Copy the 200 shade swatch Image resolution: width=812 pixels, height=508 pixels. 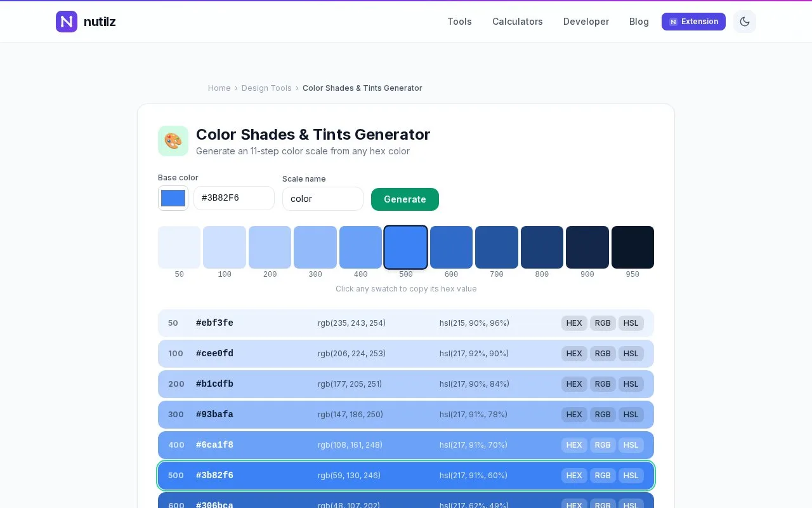(270, 247)
